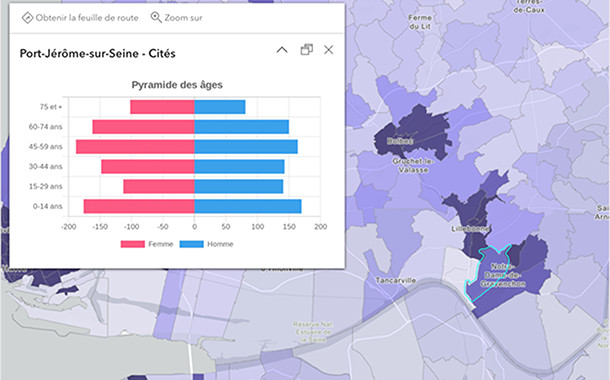Dock the popup using the dock icon
Viewport: 610px width, 380px height.
tap(307, 50)
